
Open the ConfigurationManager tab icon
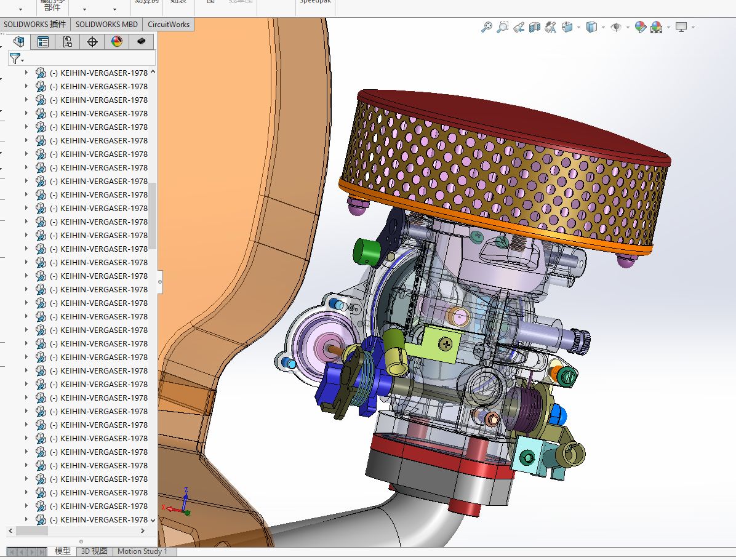pos(68,42)
